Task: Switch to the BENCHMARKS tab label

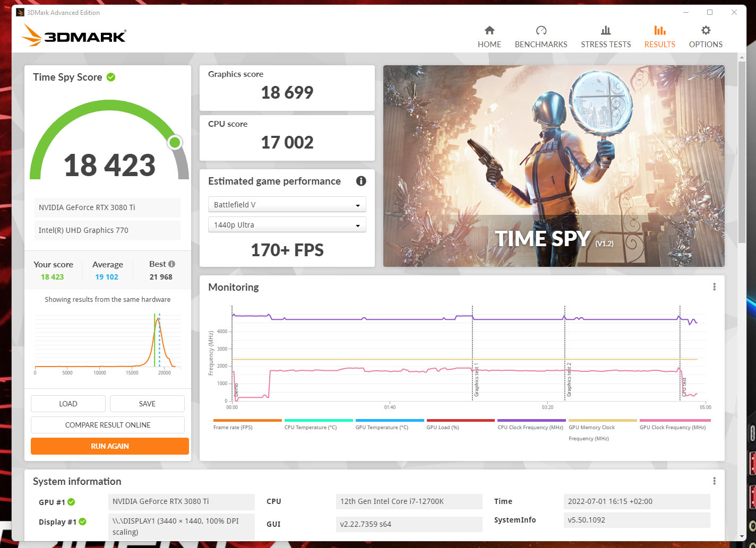Action: (541, 45)
